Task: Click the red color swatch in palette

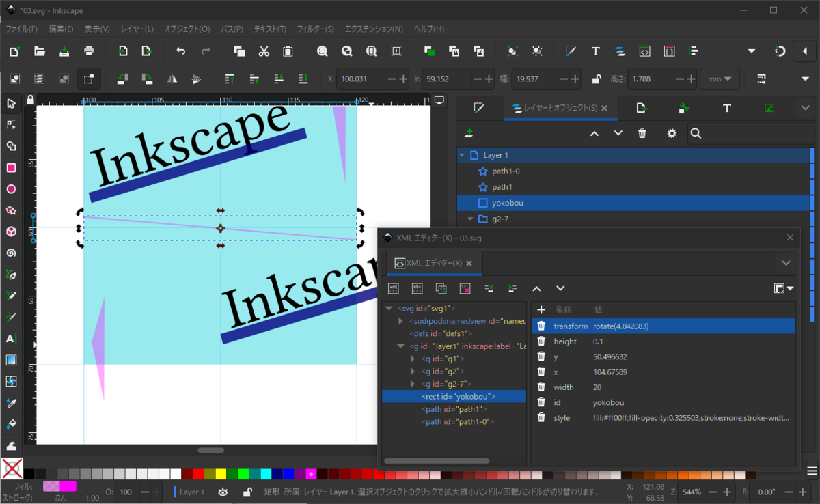Action: [197, 474]
